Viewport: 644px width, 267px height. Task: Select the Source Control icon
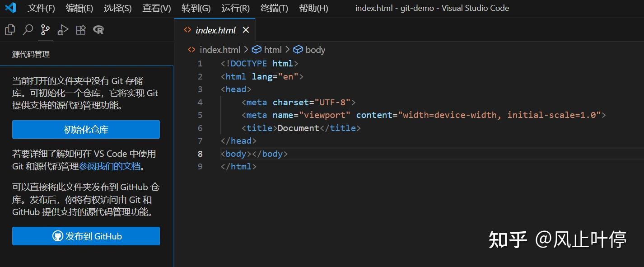point(45,29)
